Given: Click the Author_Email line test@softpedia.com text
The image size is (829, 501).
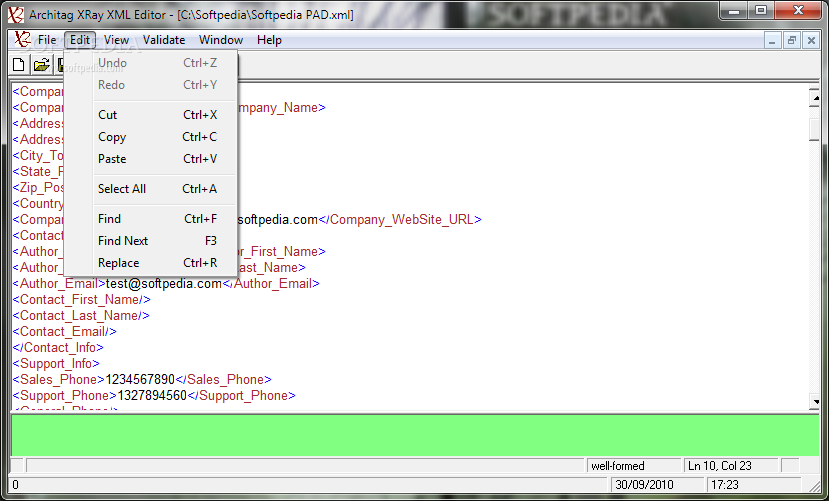Looking at the screenshot, I should [164, 284].
